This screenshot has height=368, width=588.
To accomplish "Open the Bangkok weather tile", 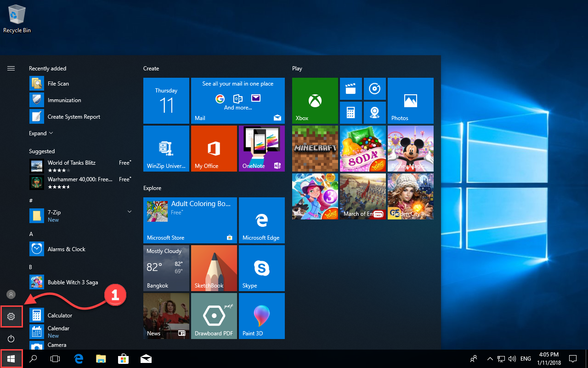I will coord(166,268).
